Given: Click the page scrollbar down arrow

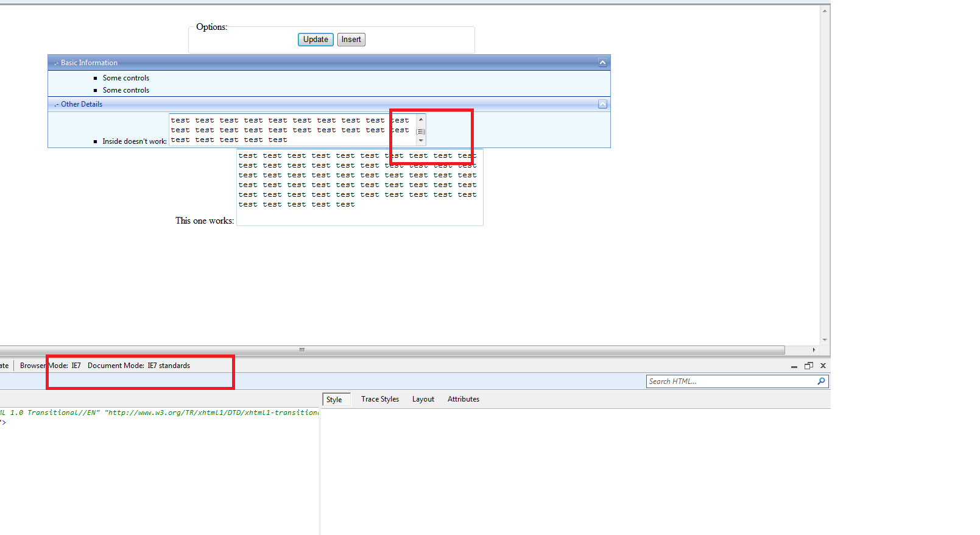Looking at the screenshot, I should tap(825, 340).
